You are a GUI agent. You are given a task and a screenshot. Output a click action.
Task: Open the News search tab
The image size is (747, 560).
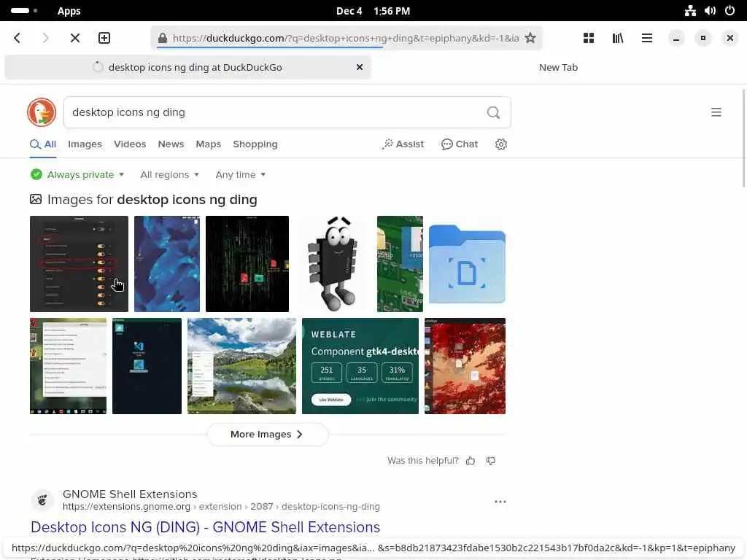[x=171, y=144]
